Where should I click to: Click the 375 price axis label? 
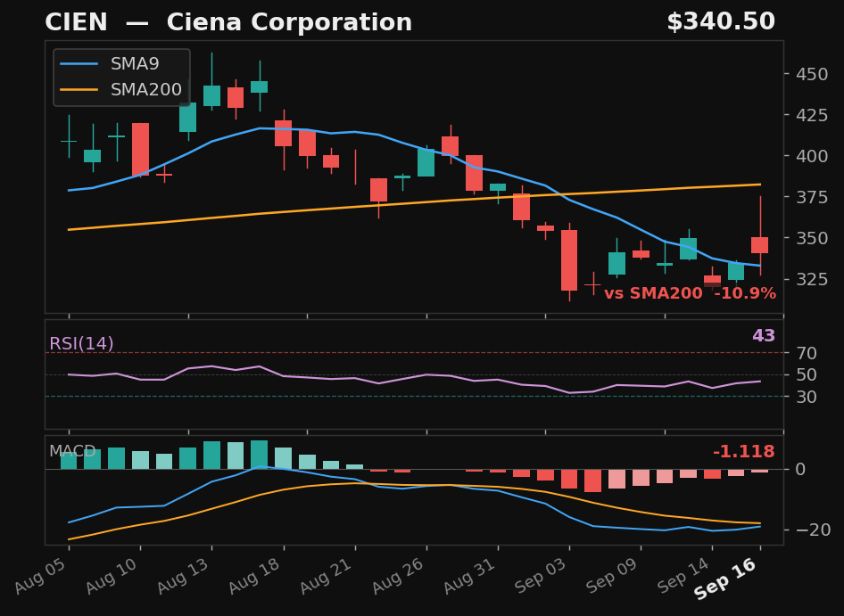pos(812,197)
